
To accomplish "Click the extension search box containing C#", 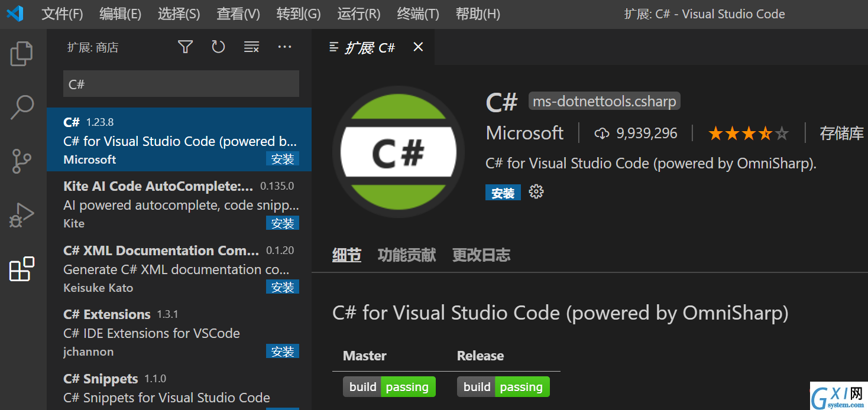I will point(181,84).
